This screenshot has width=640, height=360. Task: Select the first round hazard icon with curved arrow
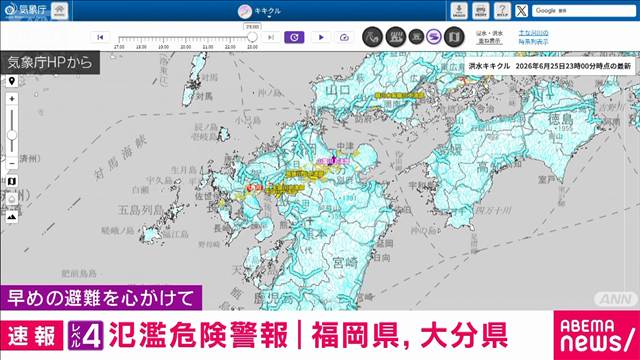tap(372, 37)
